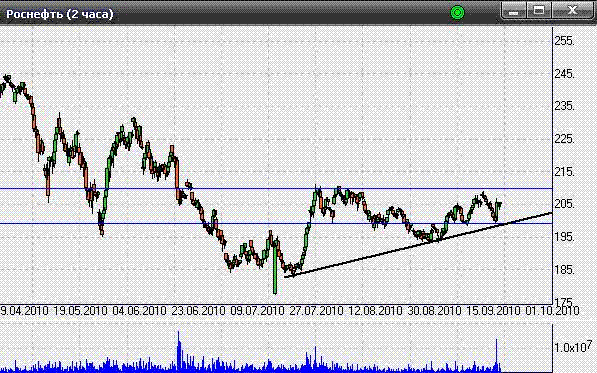Click the 245 price axis label
This screenshot has width=597, height=373.
pyautogui.click(x=565, y=73)
